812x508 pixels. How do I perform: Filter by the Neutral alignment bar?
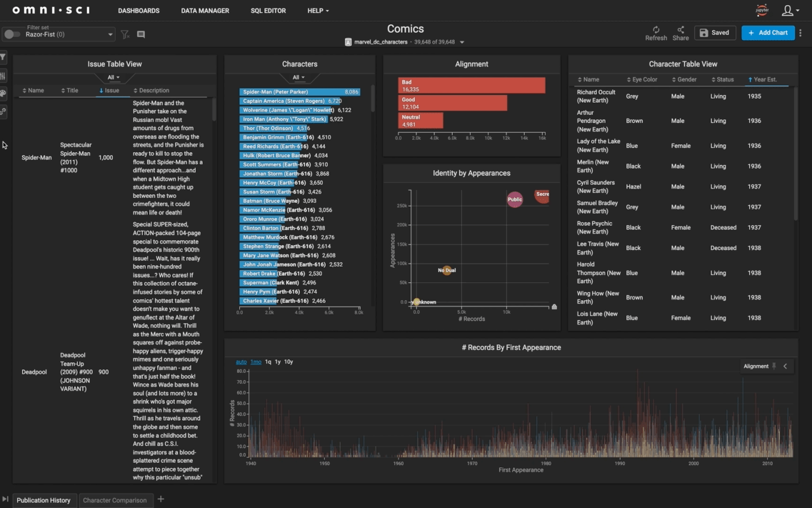point(421,121)
